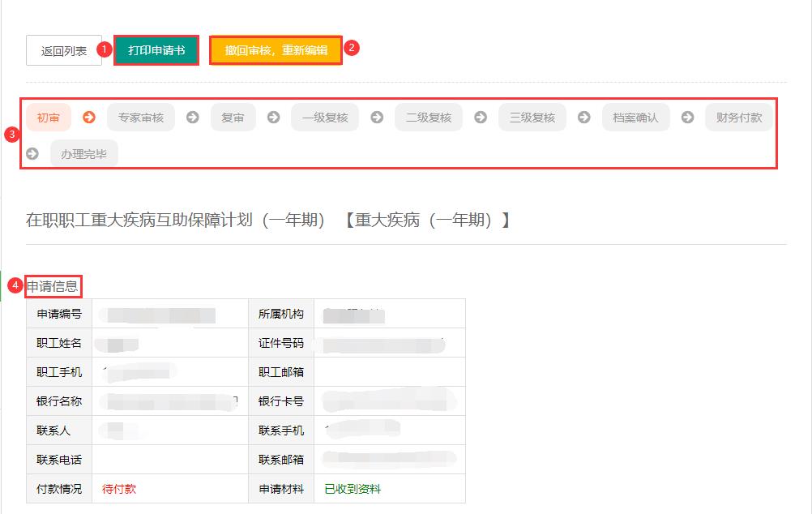Click the arrow icon after 复审
Viewport: 812px width, 514px height.
pyautogui.click(x=273, y=117)
